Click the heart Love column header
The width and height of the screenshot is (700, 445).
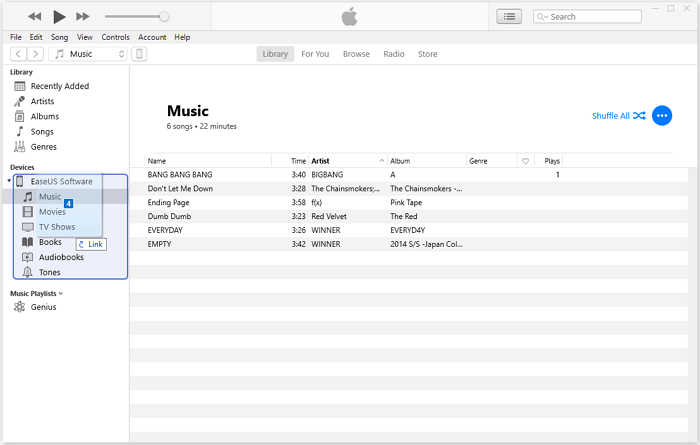click(525, 161)
